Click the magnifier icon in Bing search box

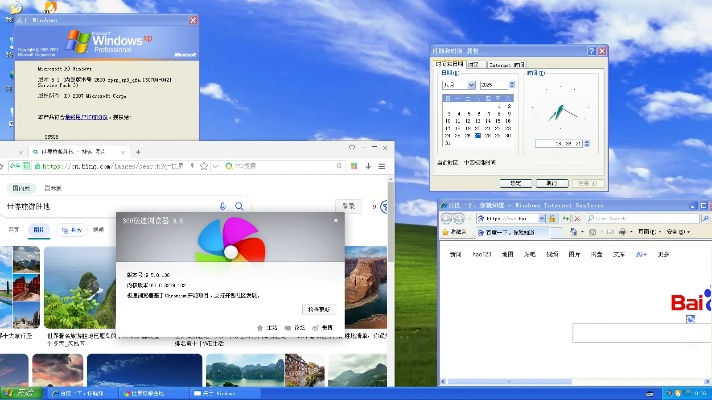tap(239, 206)
